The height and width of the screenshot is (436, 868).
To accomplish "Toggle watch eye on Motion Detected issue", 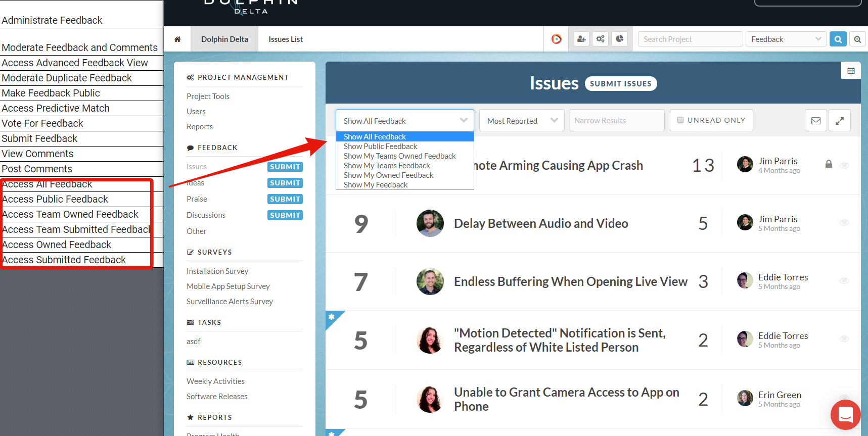I will point(844,338).
